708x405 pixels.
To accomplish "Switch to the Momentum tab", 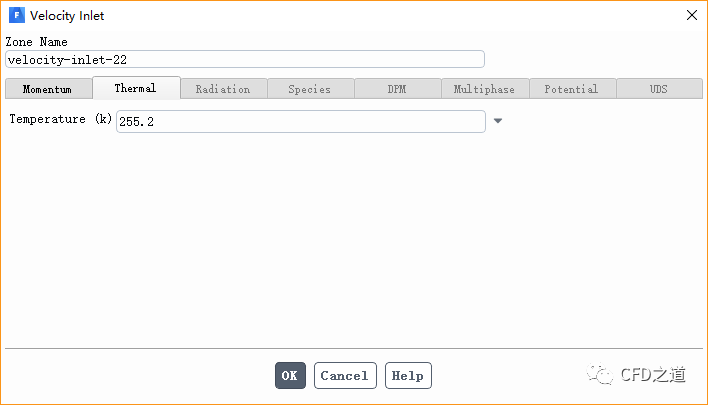I will click(48, 89).
